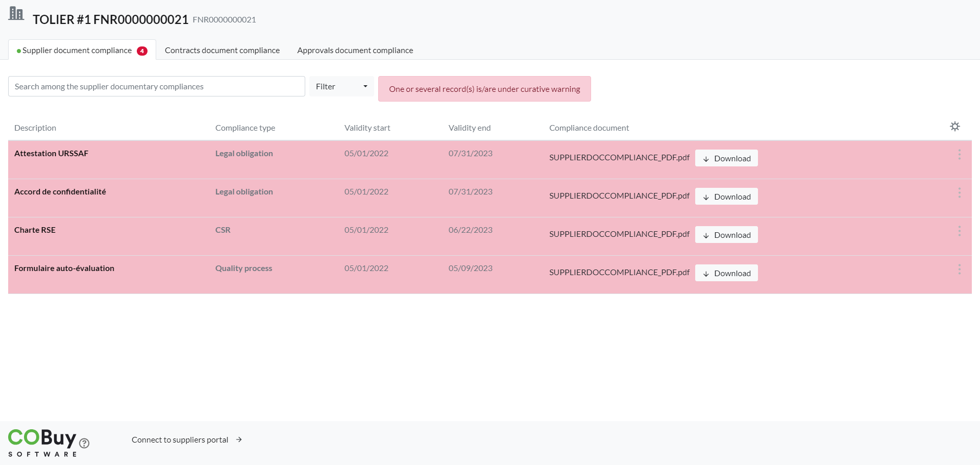Click the Validity end column header
This screenshot has height=465, width=980.
coord(469,128)
